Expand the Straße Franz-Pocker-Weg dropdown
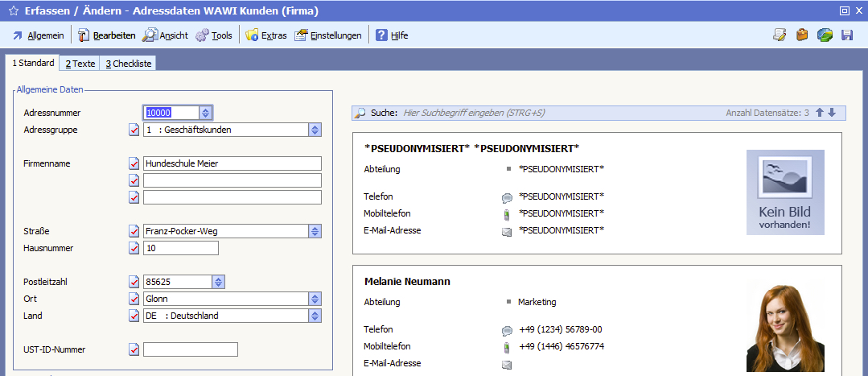868x376 pixels. [315, 231]
